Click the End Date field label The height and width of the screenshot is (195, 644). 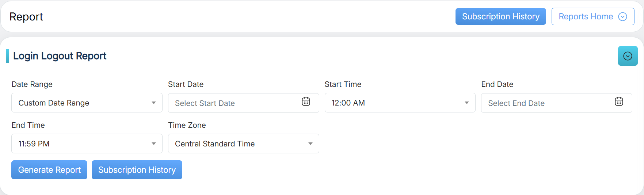point(497,84)
